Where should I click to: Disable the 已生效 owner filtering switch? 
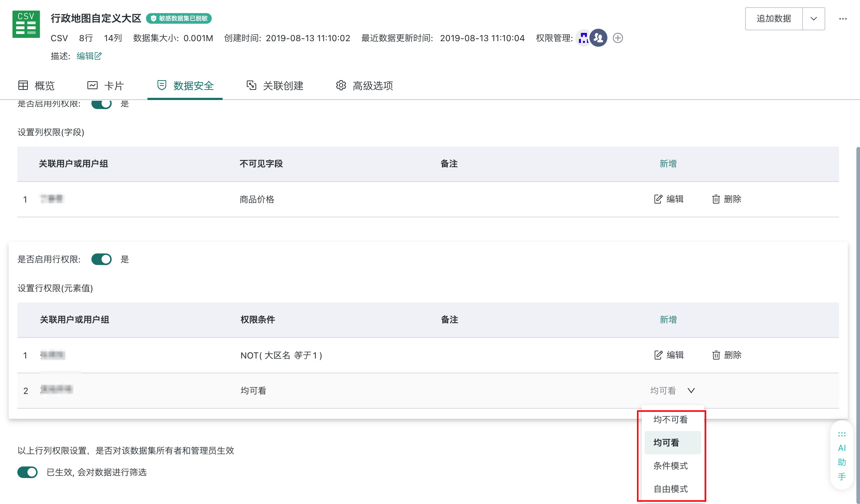coord(27,472)
